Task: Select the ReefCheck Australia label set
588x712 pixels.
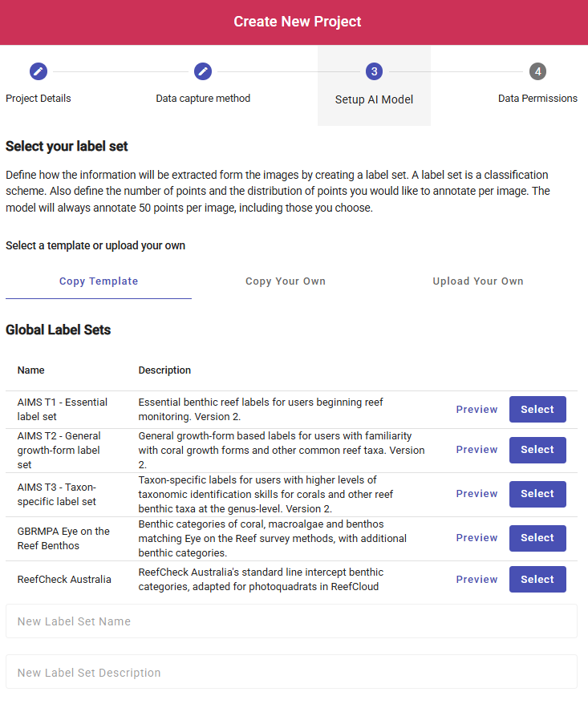Action: (537, 579)
